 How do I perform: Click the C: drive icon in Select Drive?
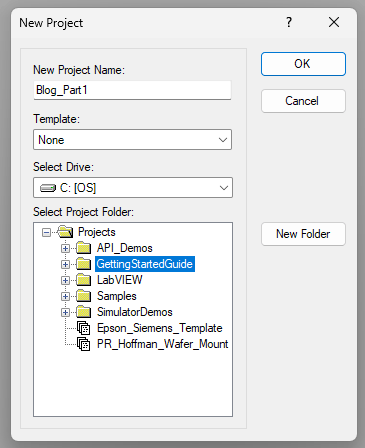click(48, 188)
